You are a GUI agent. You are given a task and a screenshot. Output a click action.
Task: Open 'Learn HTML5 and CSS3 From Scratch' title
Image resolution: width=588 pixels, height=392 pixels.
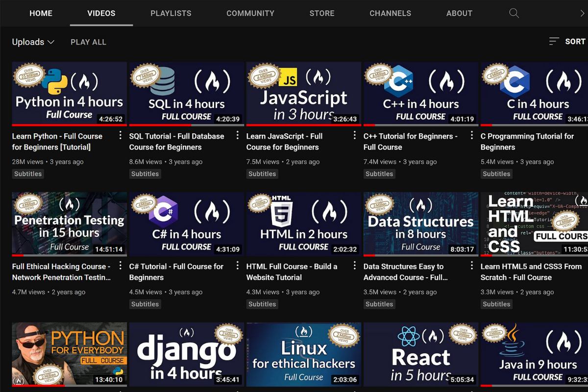[x=531, y=272]
